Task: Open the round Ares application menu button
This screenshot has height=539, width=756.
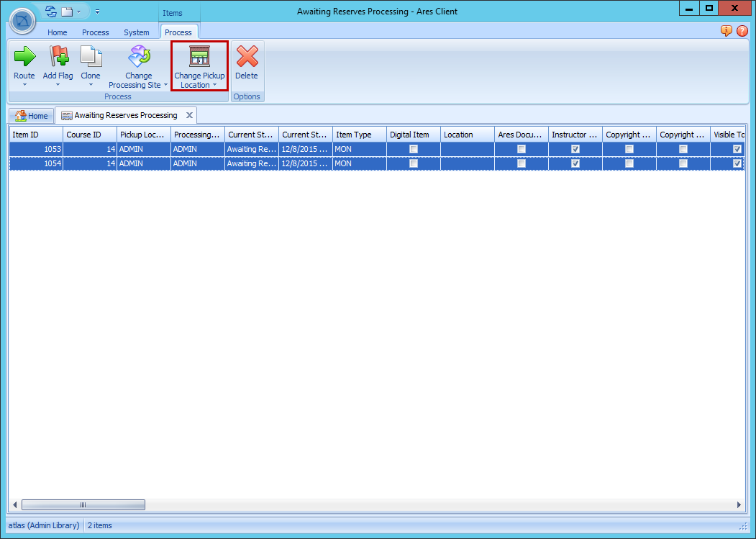Action: (22, 20)
